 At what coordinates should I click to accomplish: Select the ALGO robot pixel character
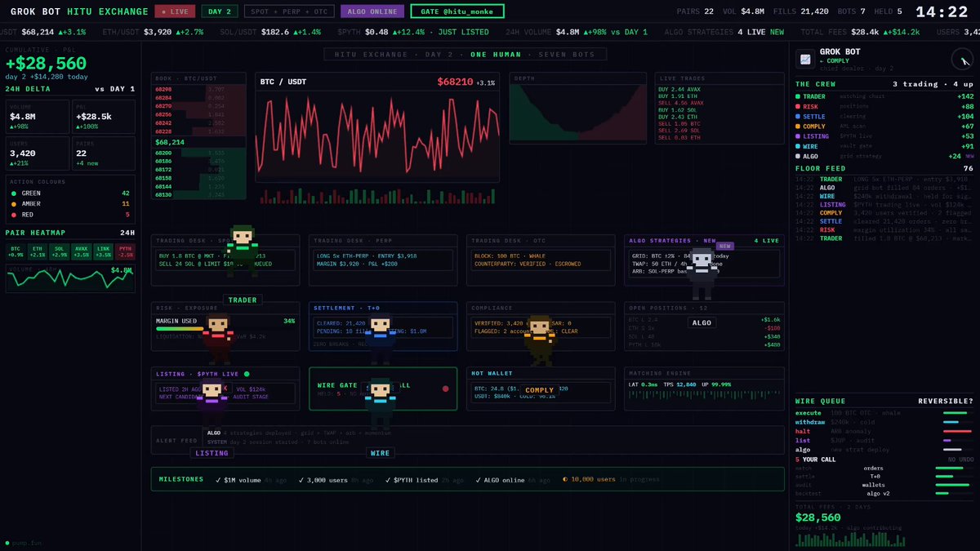coord(701,275)
